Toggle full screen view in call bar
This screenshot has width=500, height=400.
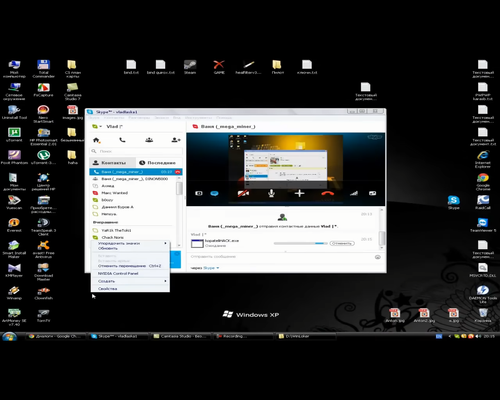tap(372, 193)
